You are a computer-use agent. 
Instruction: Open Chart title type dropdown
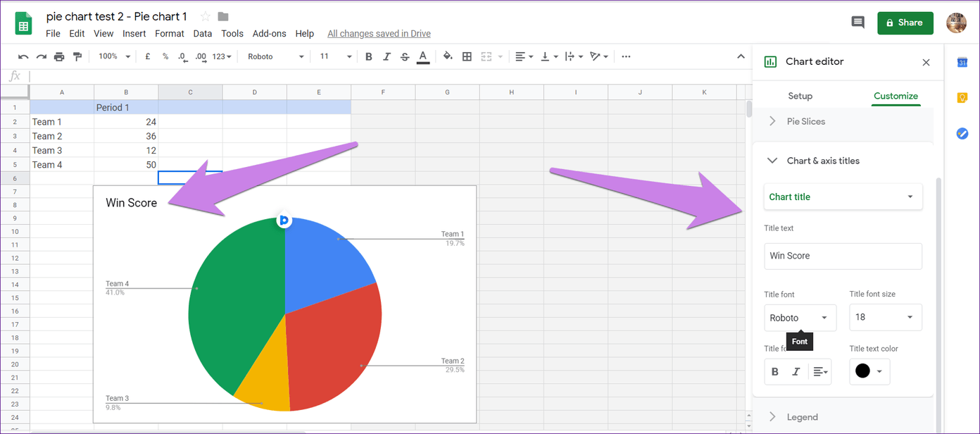pyautogui.click(x=843, y=197)
